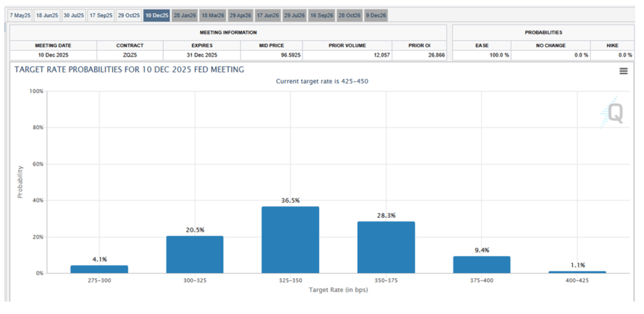
Task: Select the 17 Jun26 meeting tab
Action: pos(268,16)
